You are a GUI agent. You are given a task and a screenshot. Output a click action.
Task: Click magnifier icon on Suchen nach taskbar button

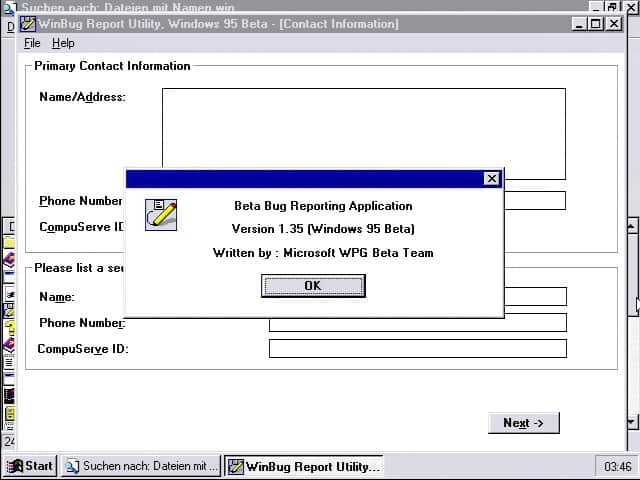coord(72,466)
